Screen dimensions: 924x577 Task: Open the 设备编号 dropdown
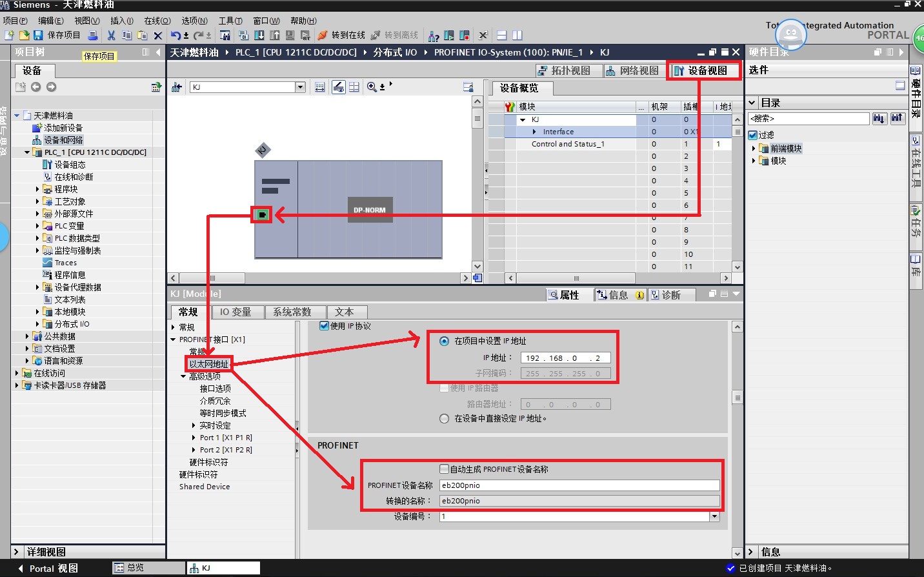[714, 516]
